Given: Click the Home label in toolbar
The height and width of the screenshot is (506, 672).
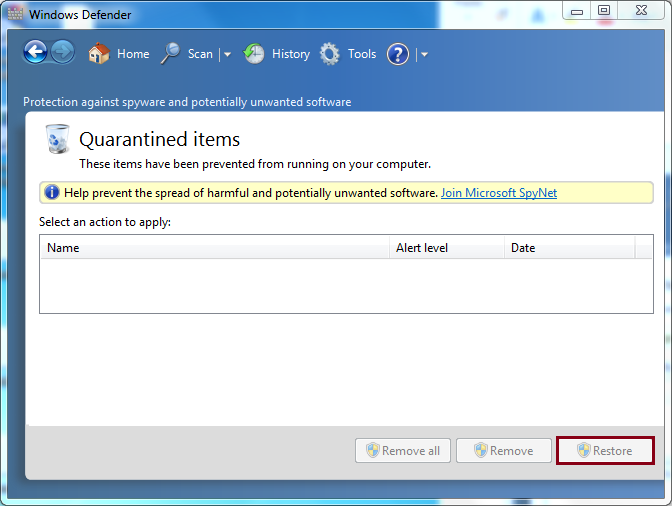Looking at the screenshot, I should [133, 54].
